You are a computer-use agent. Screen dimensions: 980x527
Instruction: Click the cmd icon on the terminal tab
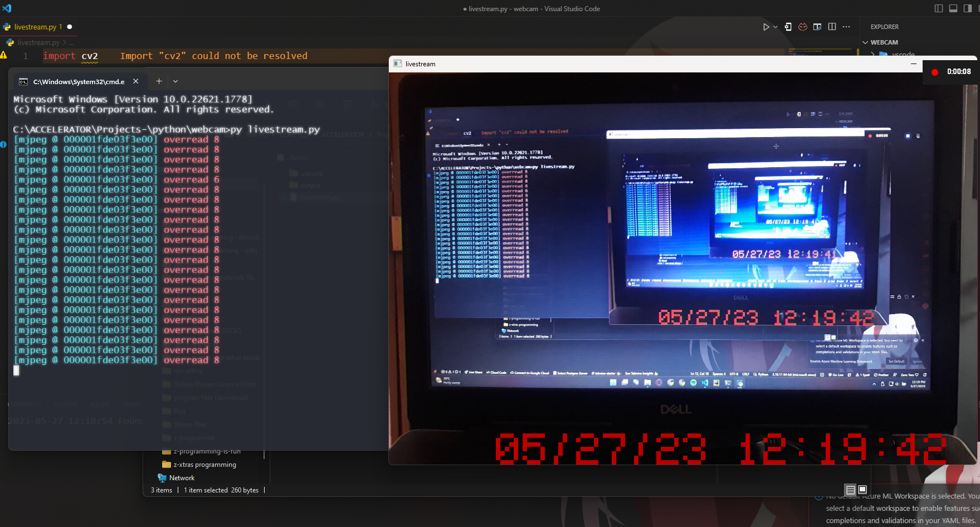click(23, 81)
